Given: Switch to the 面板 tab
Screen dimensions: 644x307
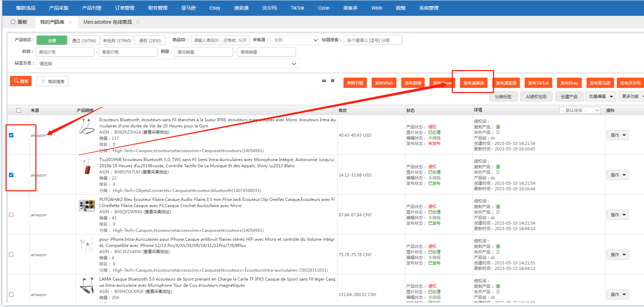Looking at the screenshot, I should 19,22.
